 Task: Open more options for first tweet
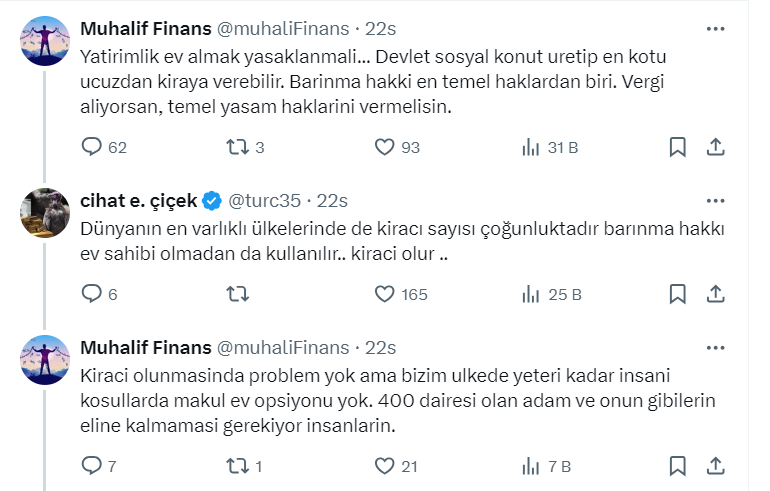[715, 28]
